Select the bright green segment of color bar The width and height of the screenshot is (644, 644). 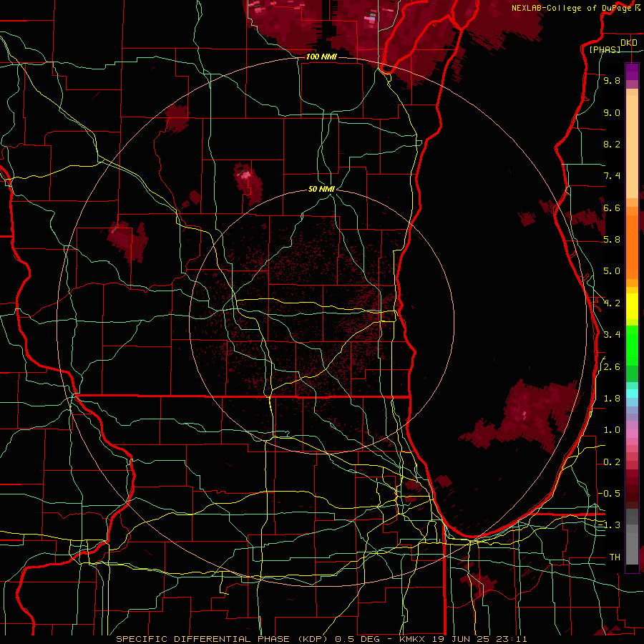pyautogui.click(x=632, y=346)
